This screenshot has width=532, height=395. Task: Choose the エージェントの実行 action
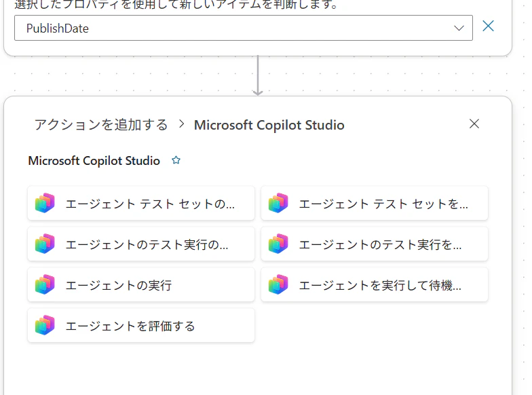click(x=141, y=285)
